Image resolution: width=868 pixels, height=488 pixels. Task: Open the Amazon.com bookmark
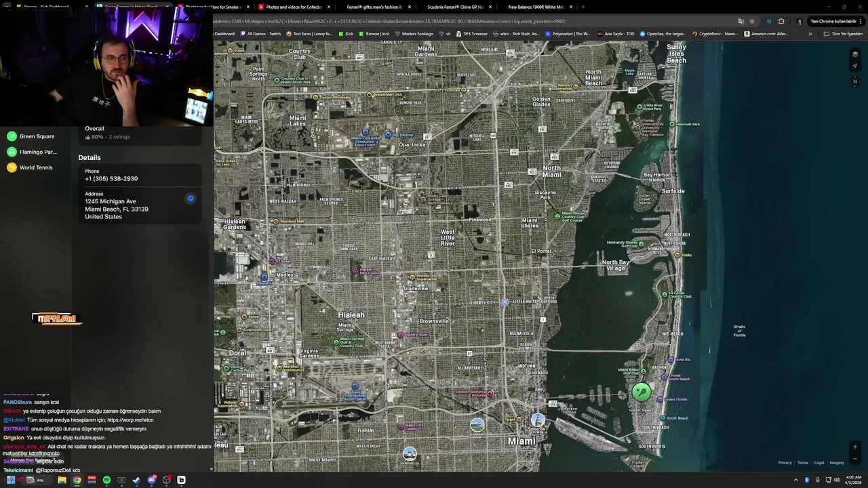click(766, 34)
